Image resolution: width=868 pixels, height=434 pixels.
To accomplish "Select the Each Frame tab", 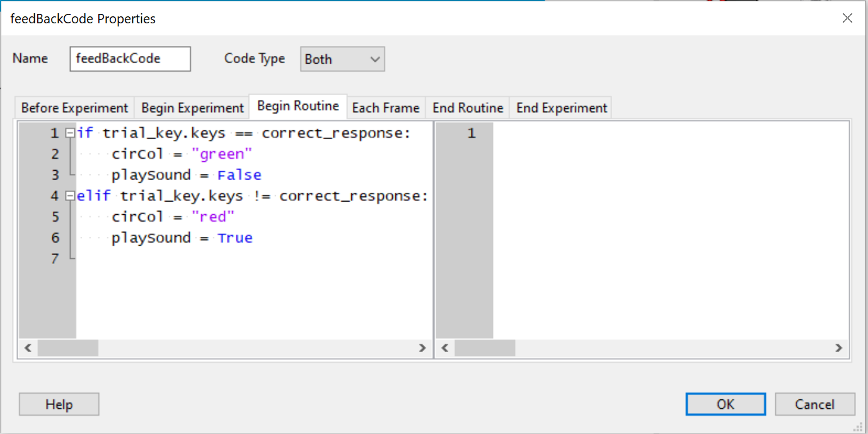I will [385, 108].
